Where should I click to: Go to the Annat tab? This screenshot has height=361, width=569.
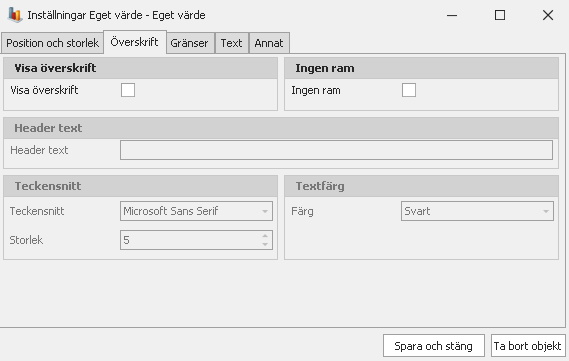pyautogui.click(x=269, y=43)
